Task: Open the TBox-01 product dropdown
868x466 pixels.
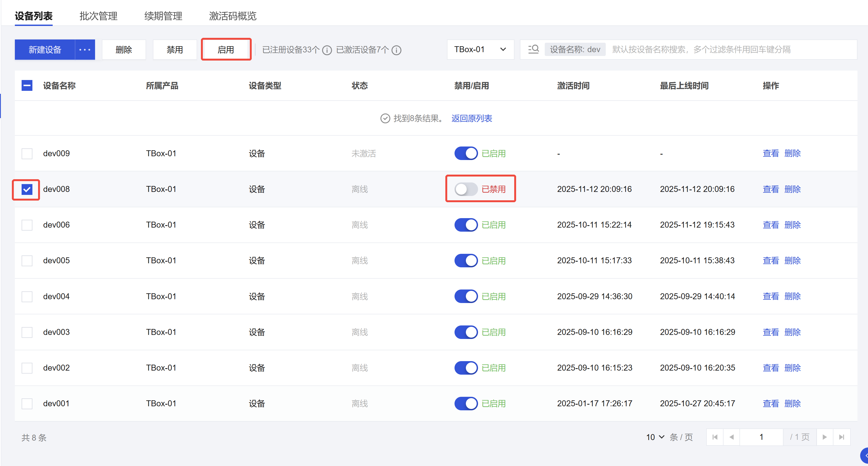Action: click(480, 49)
